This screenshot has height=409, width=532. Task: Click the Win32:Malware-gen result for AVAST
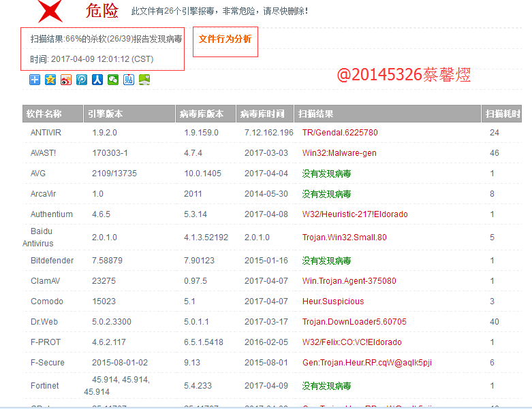click(339, 153)
